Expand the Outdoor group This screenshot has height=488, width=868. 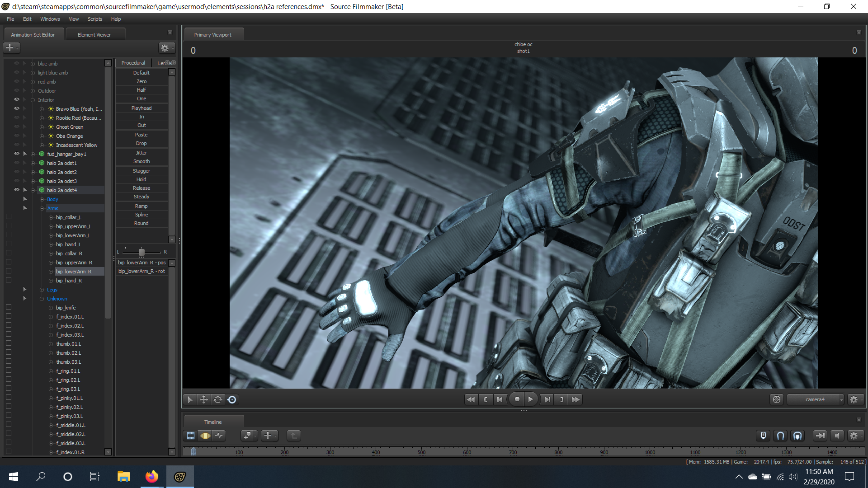(33, 91)
